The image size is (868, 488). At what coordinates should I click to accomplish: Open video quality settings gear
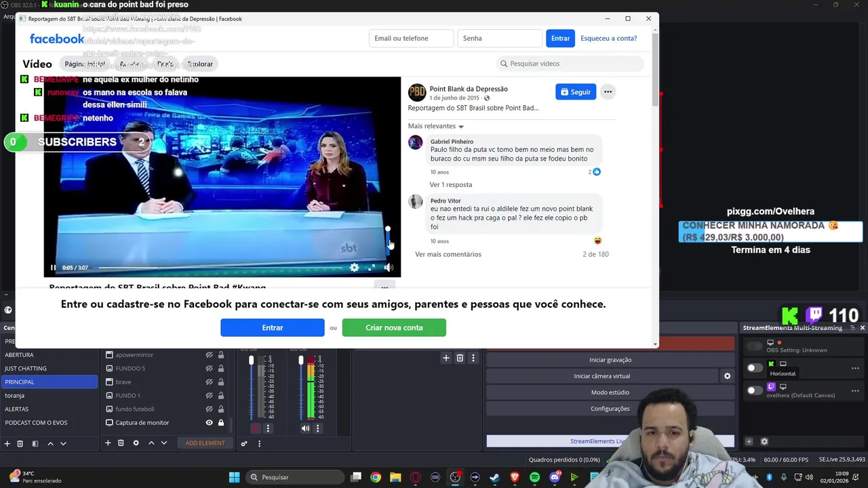click(354, 268)
